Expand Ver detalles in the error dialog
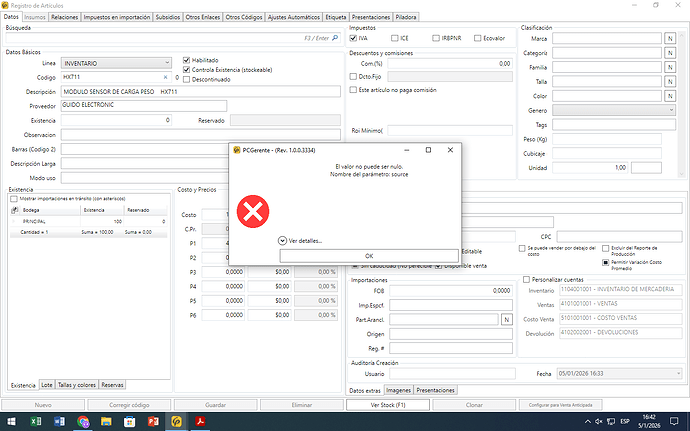The height and width of the screenshot is (431, 690). coord(298,241)
